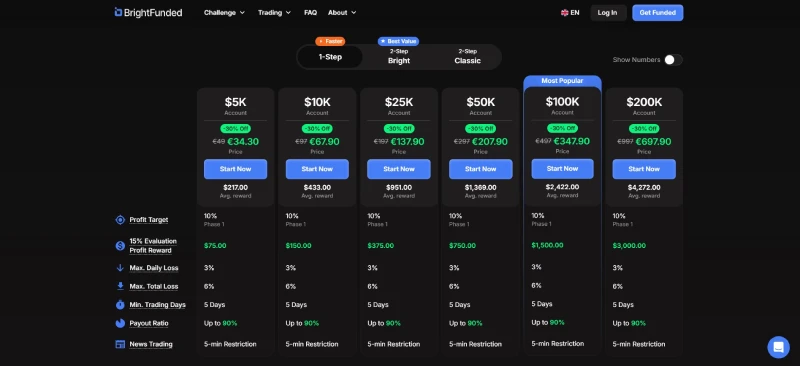
Task: Click the Max. Daily Loss arrow icon
Action: click(120, 268)
